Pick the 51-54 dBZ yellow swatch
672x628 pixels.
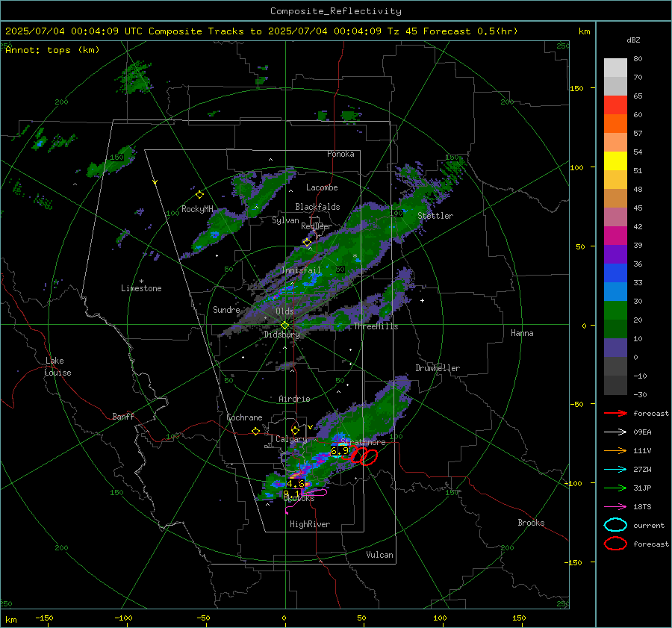click(x=615, y=161)
